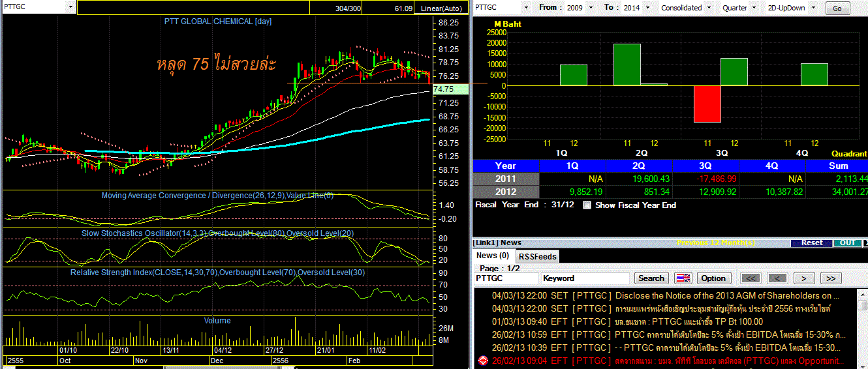Image resolution: width=868 pixels, height=369 pixels.
Task: Open the red 26/02/13 09:04 news item
Action: pyautogui.click(x=667, y=361)
